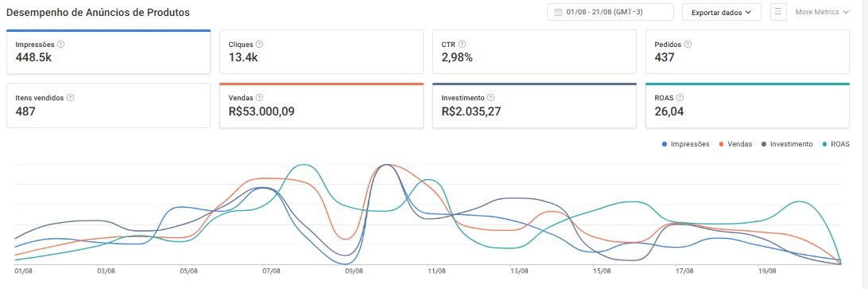
Task: Deselect the Vendas metric card
Action: coord(322,105)
